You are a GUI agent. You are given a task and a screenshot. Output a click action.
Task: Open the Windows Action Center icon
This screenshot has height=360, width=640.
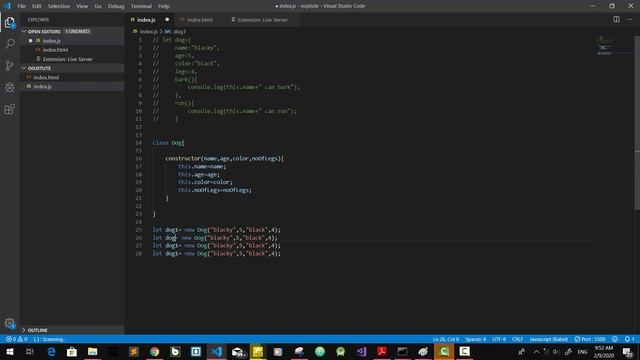(628, 352)
